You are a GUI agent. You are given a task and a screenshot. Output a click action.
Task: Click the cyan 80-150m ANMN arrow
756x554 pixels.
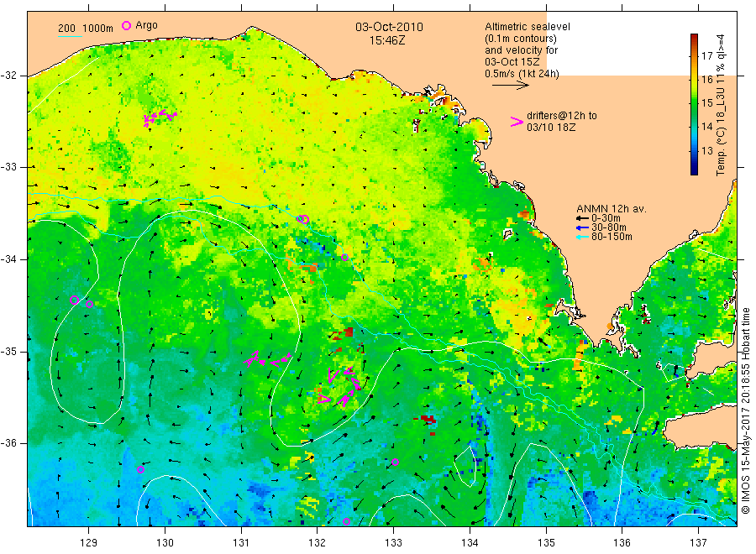click(582, 237)
